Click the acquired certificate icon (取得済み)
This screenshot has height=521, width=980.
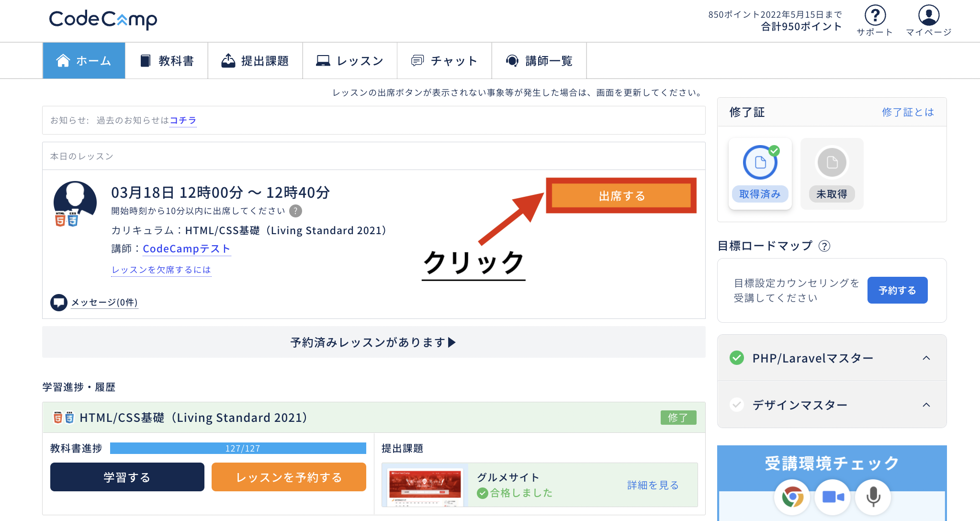pos(760,163)
